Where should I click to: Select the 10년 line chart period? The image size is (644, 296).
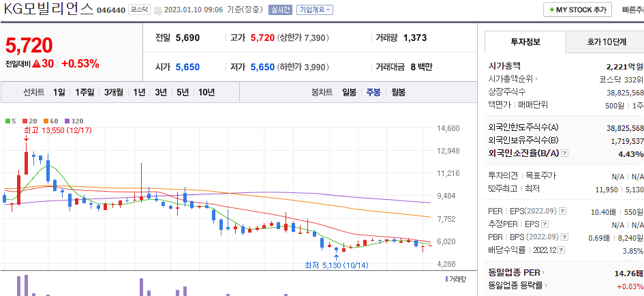(x=206, y=93)
